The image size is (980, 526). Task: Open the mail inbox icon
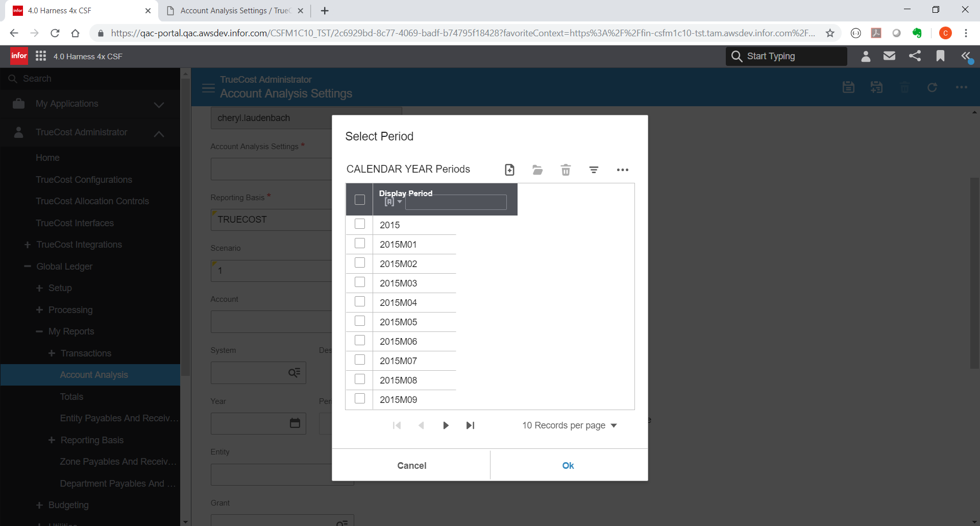889,56
